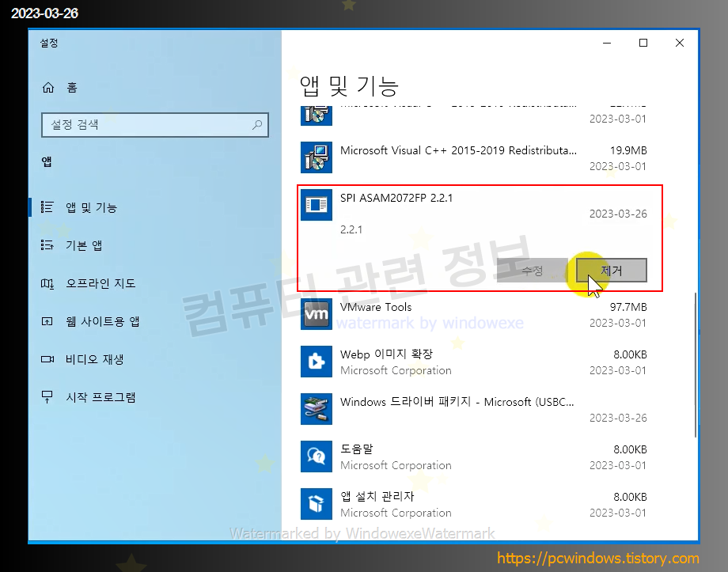
Task: Click the greyed 수정 modify button
Action: click(532, 271)
